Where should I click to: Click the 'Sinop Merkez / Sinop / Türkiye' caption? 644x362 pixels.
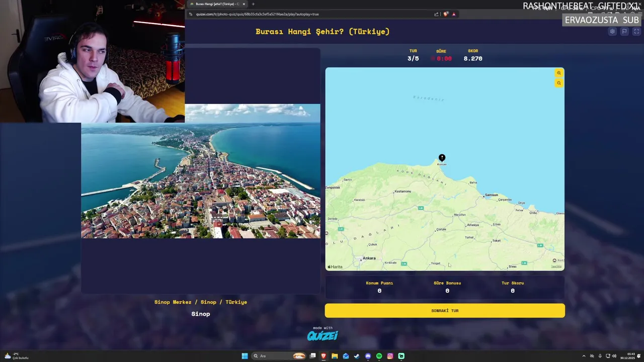click(201, 302)
